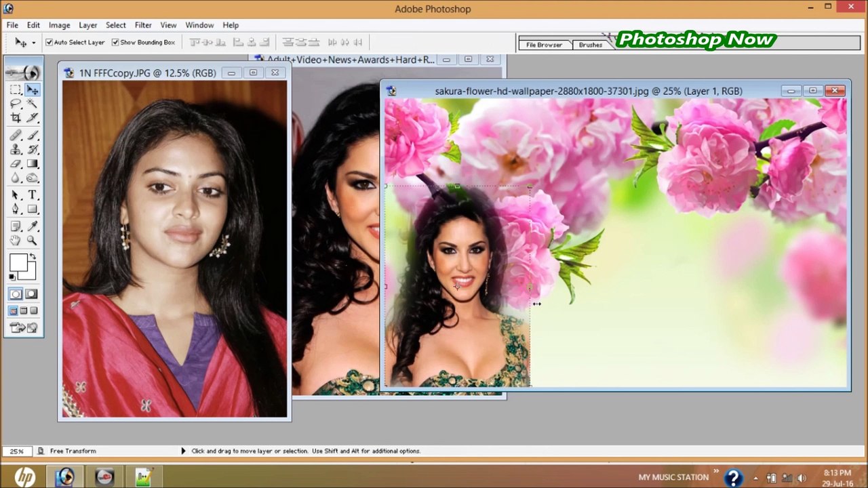Click Photoshop taskbar button
Image resolution: width=868 pixels, height=488 pixels.
click(65, 477)
